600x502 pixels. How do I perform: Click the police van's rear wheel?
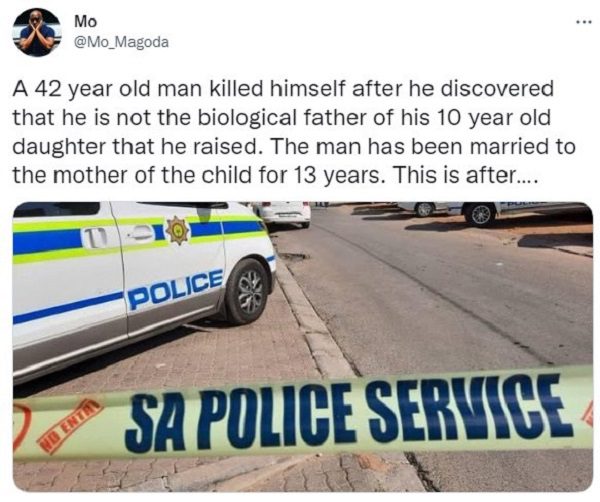(247, 291)
